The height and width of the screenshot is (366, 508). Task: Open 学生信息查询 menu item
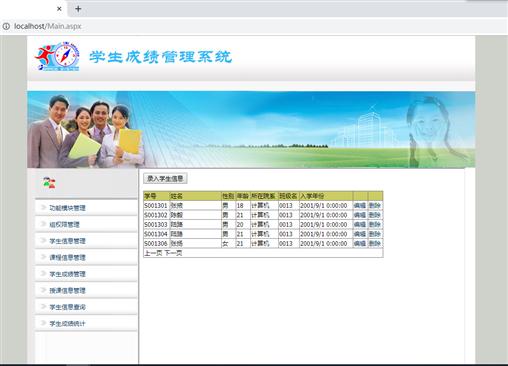pyautogui.click(x=68, y=307)
